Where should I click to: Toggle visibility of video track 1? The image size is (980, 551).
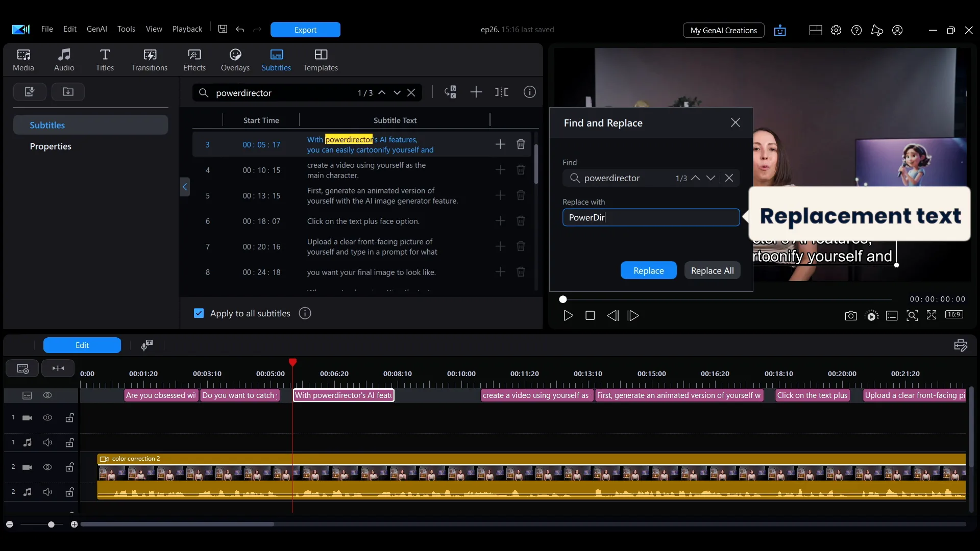pos(47,418)
